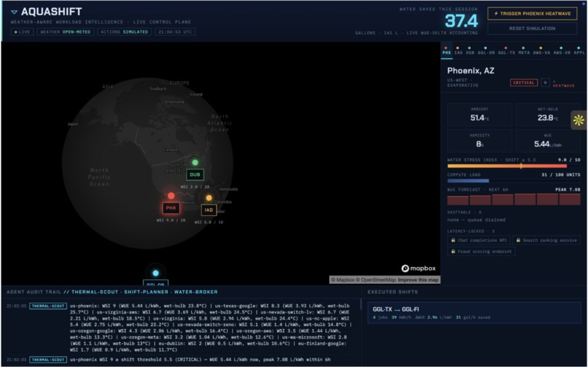Viewport: 588px width, 367px height.
Task: Click the mapbox logo
Action: click(x=419, y=269)
